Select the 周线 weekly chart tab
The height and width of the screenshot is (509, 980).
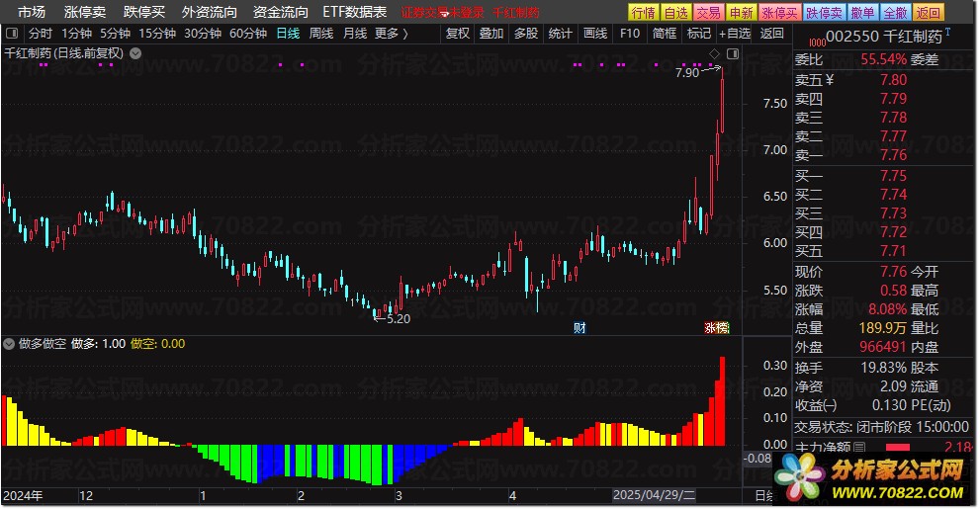point(321,33)
